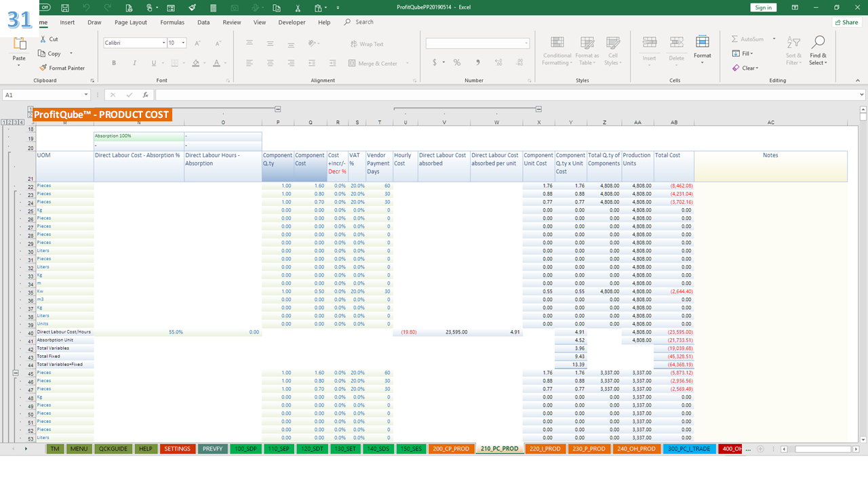This screenshot has width=868, height=488.
Task: Click the horizontal scrollbar thumb
Action: [x=823, y=449]
